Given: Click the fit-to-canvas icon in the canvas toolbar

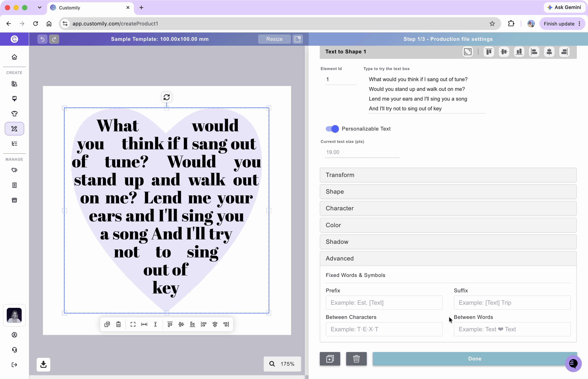Looking at the screenshot, I should (133, 324).
